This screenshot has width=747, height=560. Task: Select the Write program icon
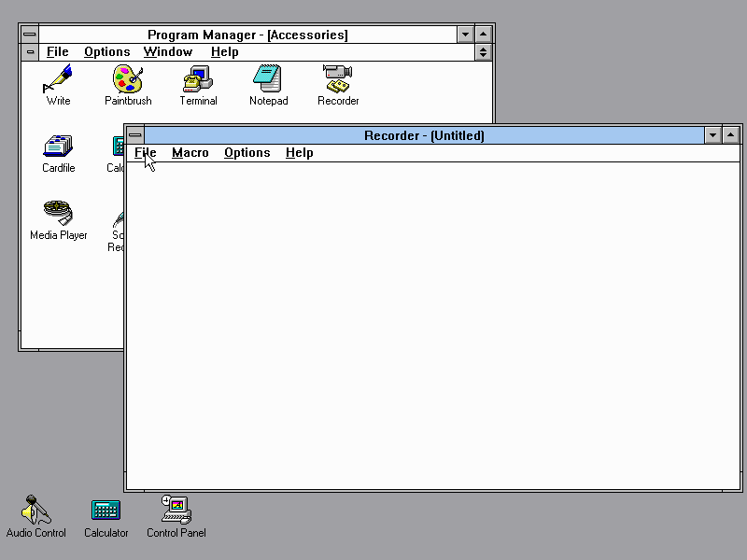click(x=58, y=78)
